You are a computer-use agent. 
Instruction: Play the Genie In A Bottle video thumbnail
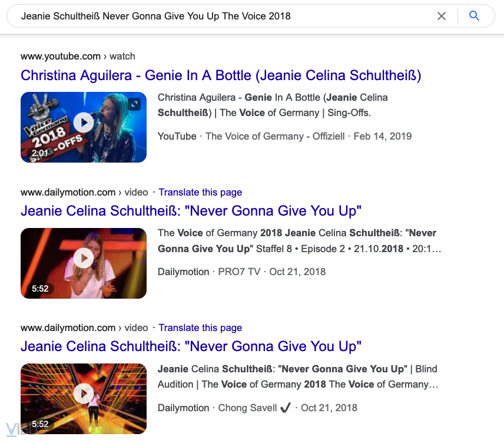coord(84,123)
